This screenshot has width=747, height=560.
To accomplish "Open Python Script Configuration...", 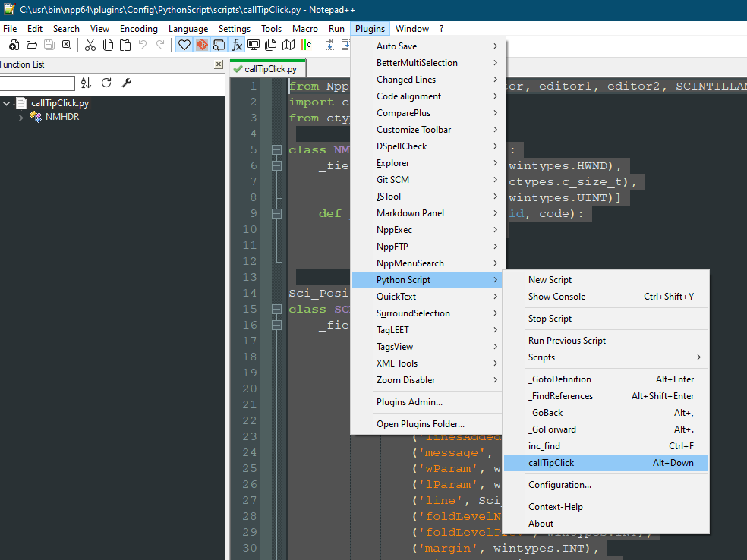I will 606,485.
